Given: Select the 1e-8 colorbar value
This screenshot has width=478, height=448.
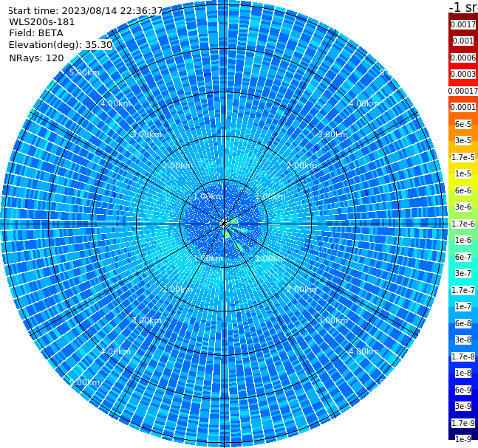Looking at the screenshot, I should (463, 373).
